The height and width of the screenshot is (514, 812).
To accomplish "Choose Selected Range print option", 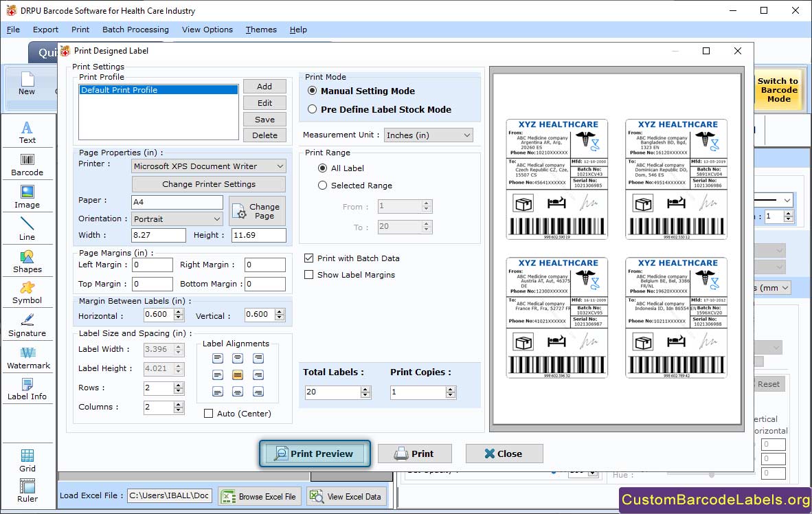I will [x=322, y=185].
